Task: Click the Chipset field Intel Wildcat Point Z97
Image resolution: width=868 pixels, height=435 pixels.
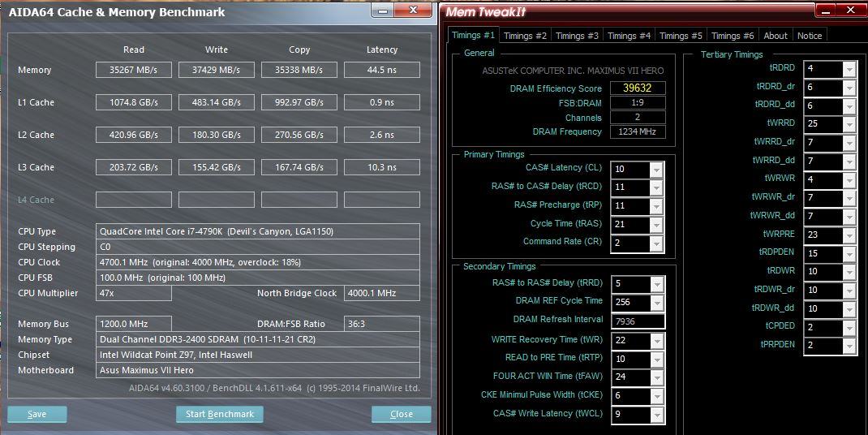Action: coord(258,355)
